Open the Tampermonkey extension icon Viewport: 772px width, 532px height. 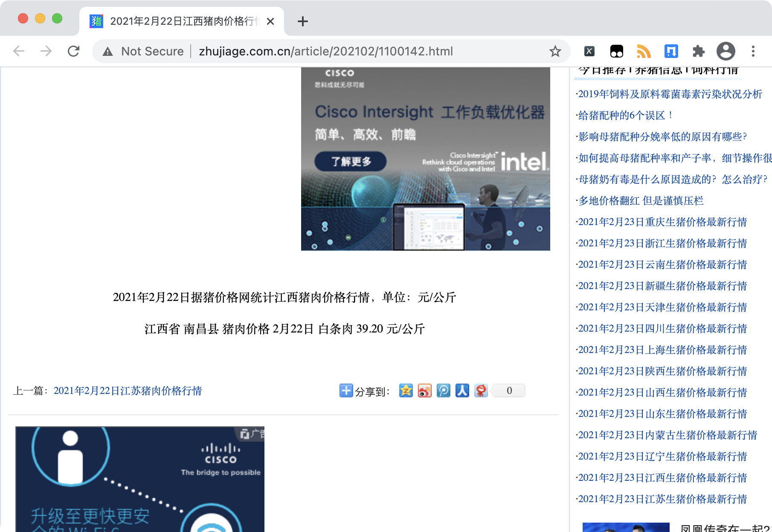coord(616,52)
